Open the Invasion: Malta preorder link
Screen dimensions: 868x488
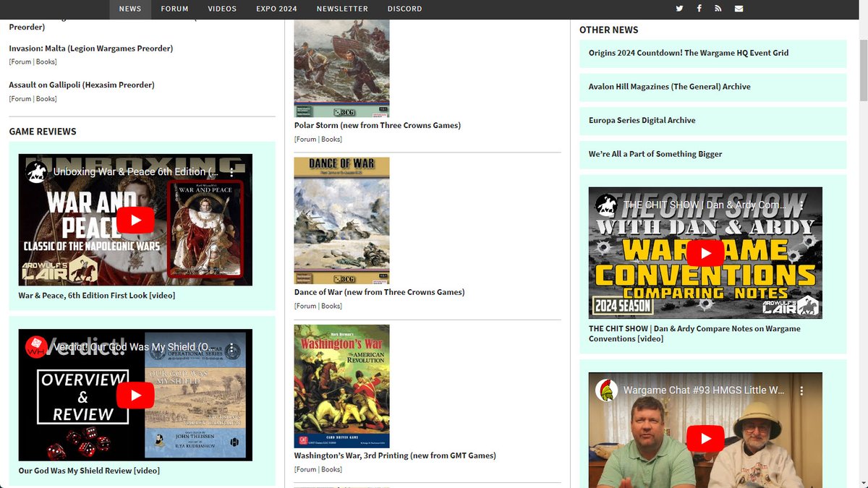[90, 48]
